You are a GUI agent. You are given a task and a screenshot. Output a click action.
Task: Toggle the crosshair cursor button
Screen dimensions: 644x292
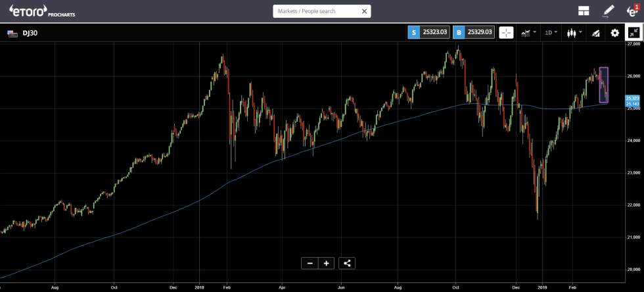(506, 32)
